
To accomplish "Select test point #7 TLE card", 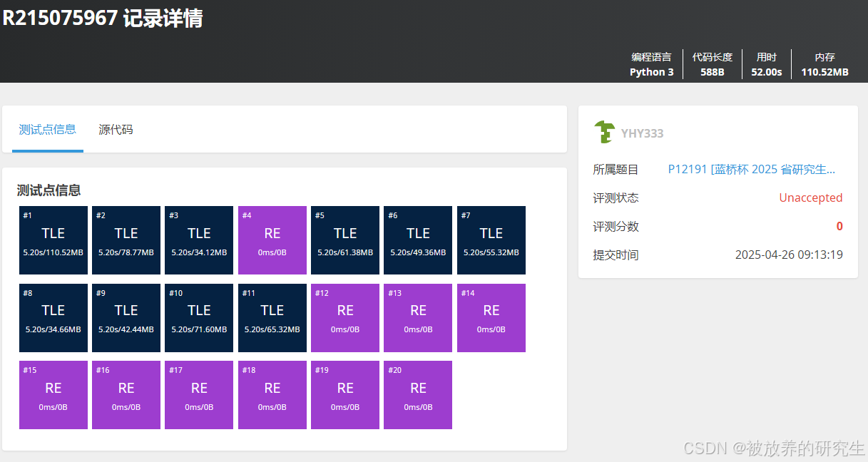I will point(491,240).
